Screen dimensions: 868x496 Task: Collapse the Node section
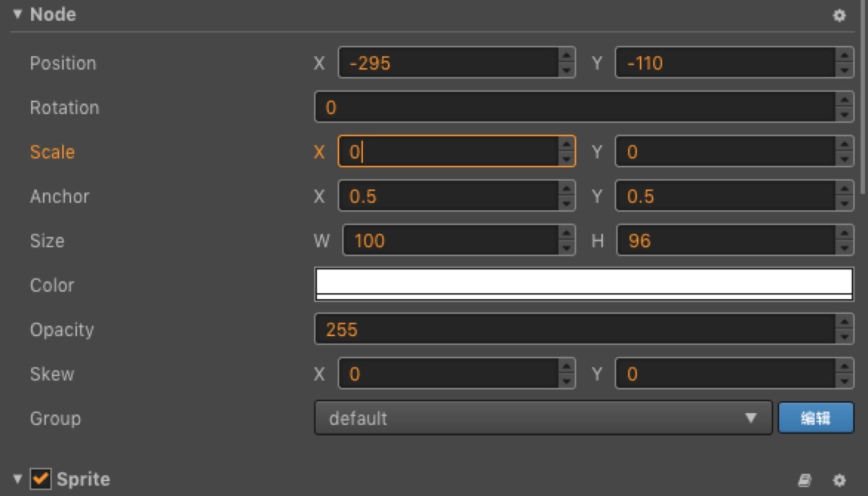coord(18,14)
